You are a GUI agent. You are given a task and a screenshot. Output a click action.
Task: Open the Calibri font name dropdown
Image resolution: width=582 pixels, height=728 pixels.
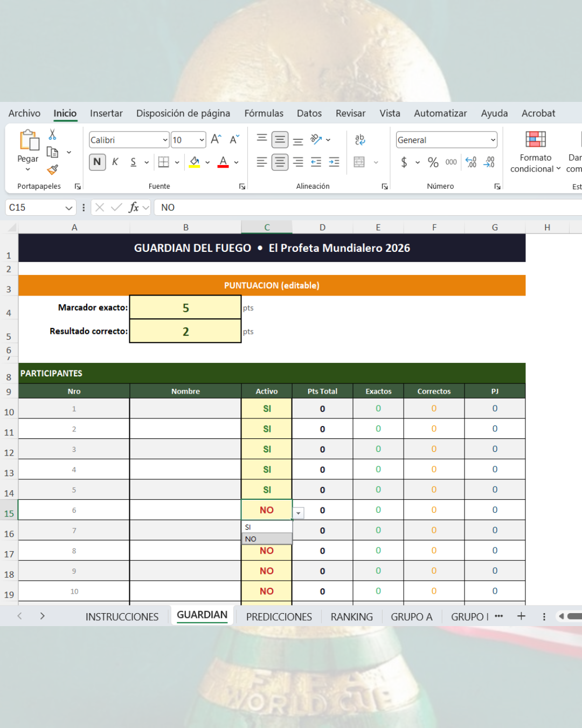pos(165,140)
